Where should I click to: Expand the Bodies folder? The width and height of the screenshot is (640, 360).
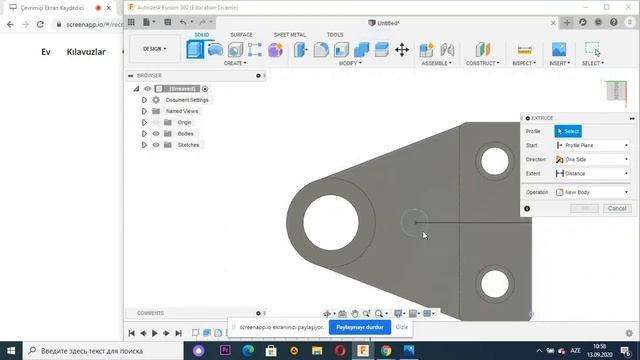[144, 133]
